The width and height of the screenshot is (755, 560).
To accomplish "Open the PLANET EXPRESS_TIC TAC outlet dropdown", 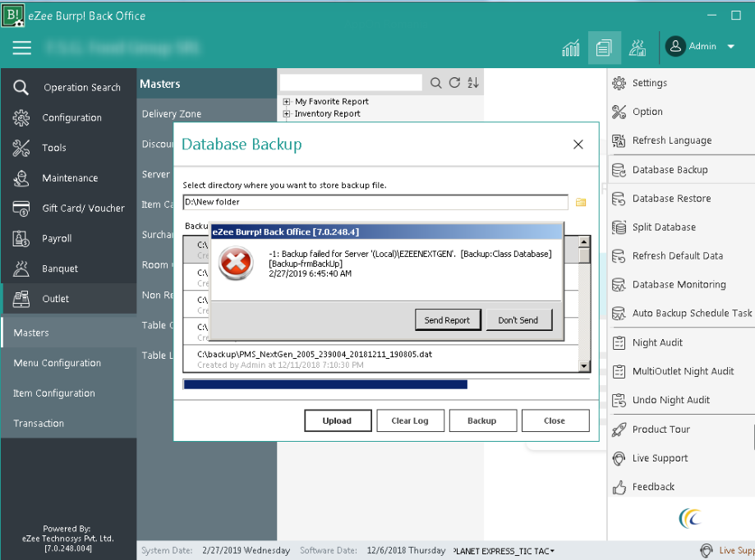I will pyautogui.click(x=504, y=551).
